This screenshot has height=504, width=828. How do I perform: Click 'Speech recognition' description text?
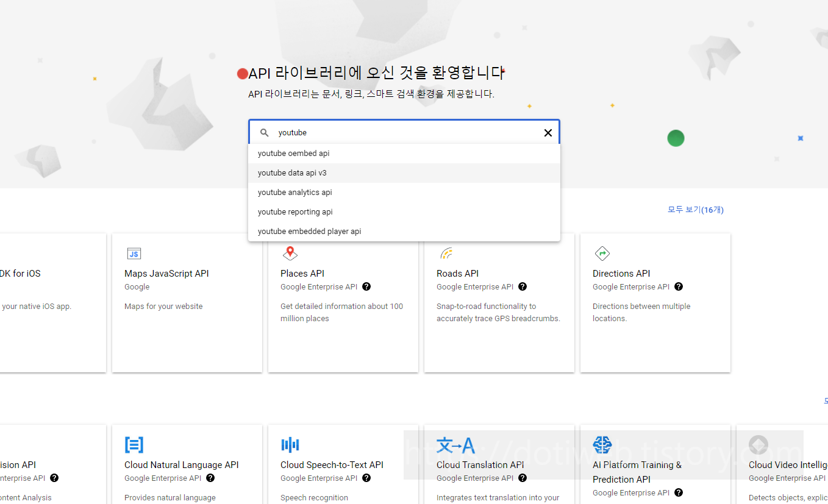coord(314,498)
